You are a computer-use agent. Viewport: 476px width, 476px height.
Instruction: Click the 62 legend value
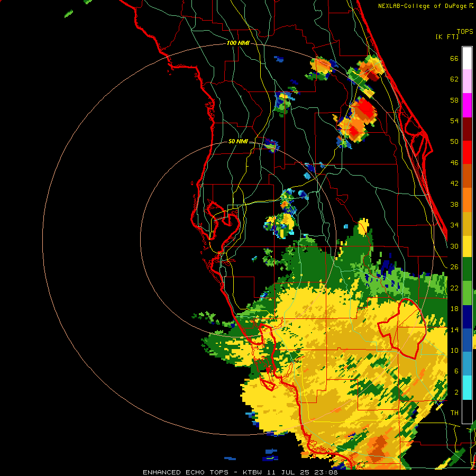pyautogui.click(x=454, y=79)
